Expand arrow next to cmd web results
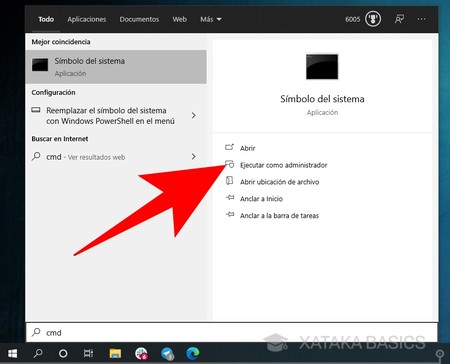 pos(194,156)
